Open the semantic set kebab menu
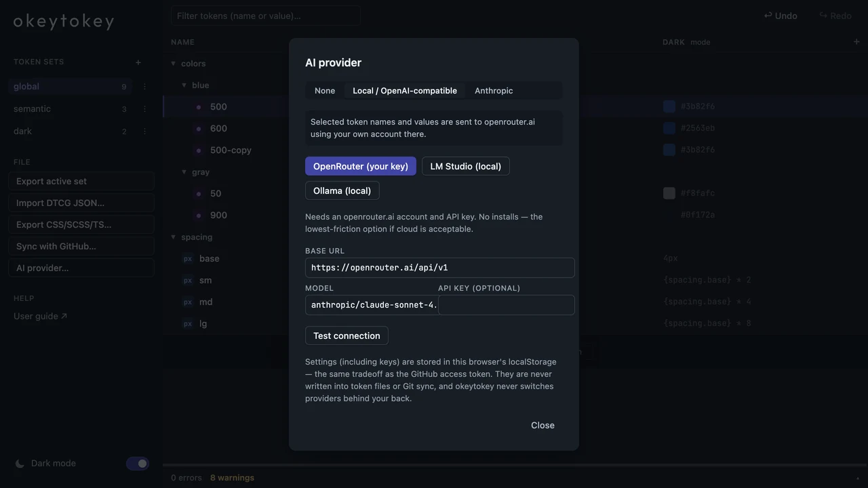The image size is (868, 488). tap(144, 109)
